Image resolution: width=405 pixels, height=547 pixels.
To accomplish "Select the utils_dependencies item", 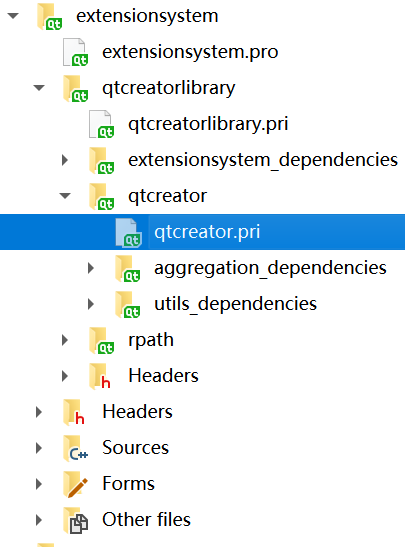I will pyautogui.click(x=235, y=304).
